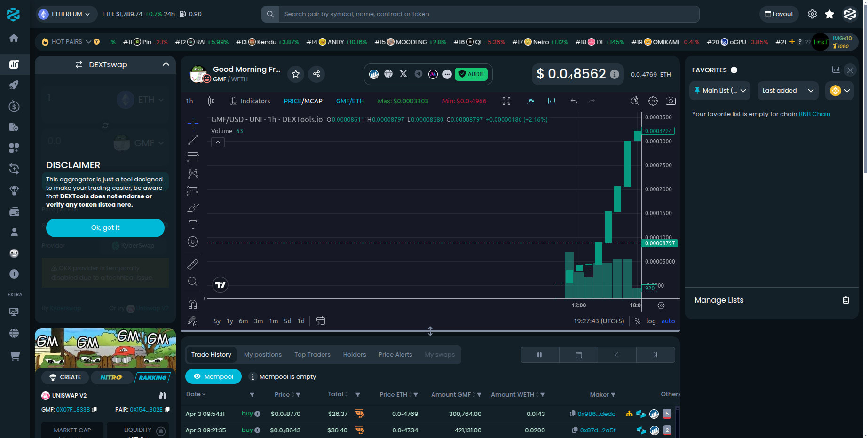
Task: Open the Holders tab
Action: click(354, 354)
